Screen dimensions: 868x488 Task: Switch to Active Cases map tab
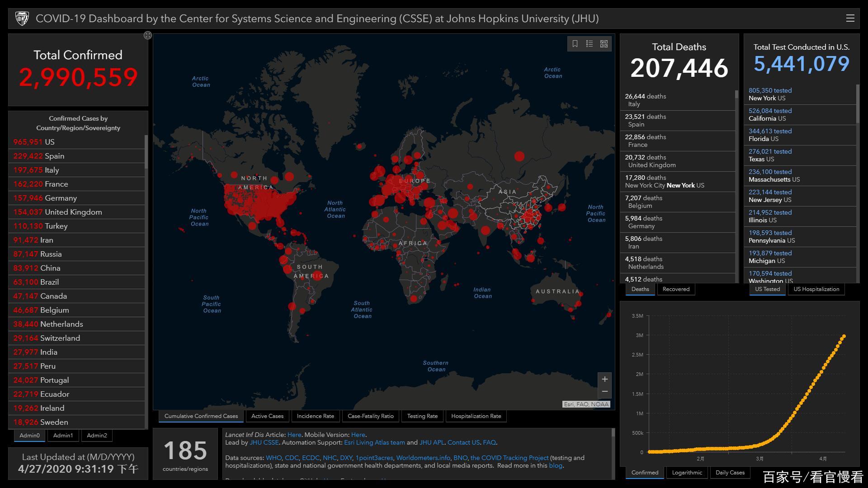(267, 416)
